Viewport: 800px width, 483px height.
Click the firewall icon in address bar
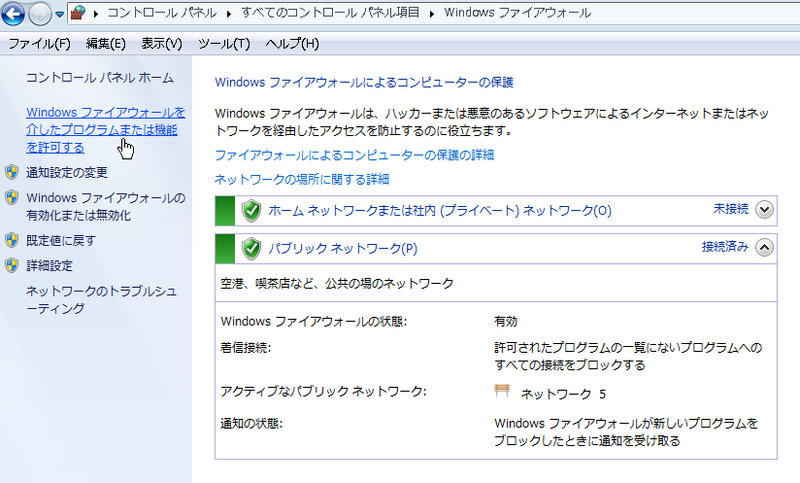point(78,13)
